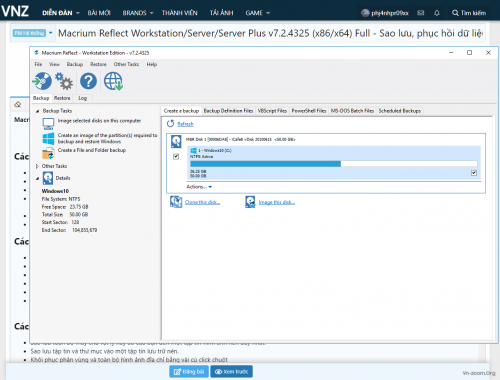
Task: Open the MS-DOS Batch Files tab
Action: tap(352, 111)
